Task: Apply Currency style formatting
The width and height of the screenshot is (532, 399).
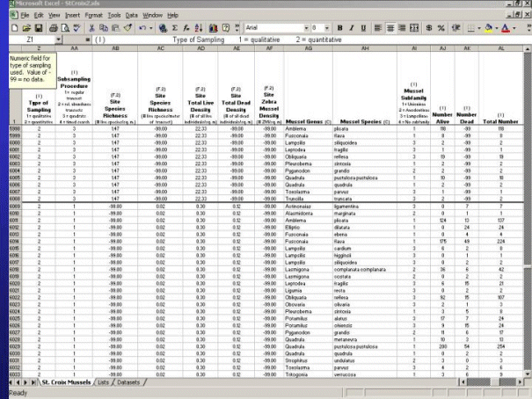Action: [x=429, y=28]
